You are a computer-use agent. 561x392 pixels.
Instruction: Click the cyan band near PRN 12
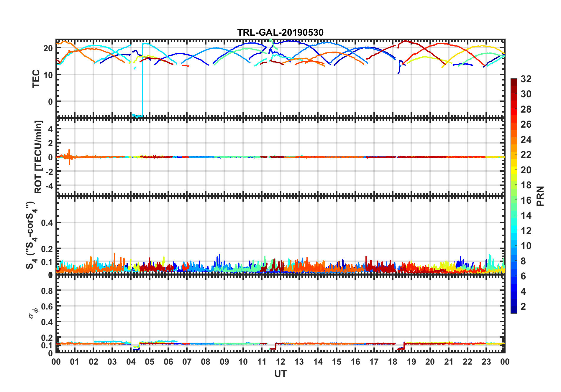514,230
